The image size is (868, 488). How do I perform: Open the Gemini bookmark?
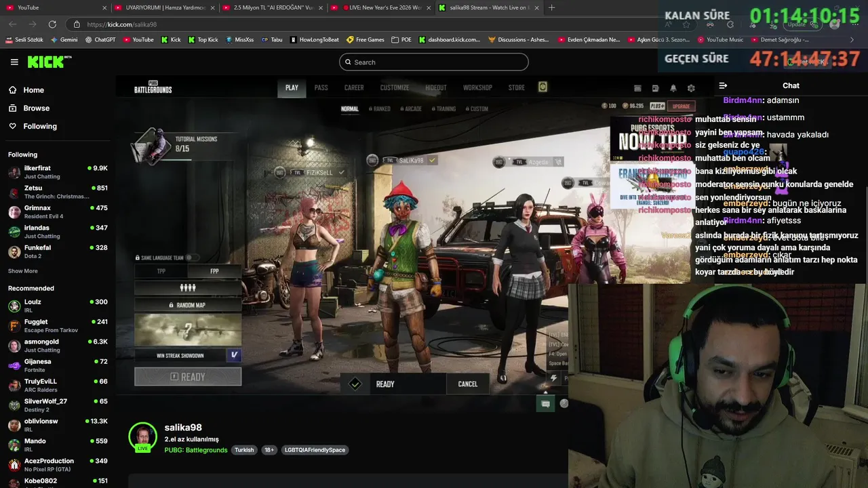coord(64,40)
